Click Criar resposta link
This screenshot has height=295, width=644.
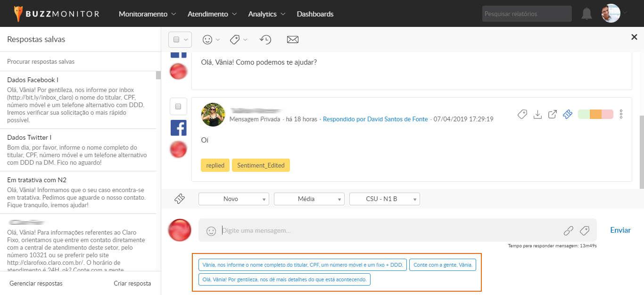click(x=132, y=284)
